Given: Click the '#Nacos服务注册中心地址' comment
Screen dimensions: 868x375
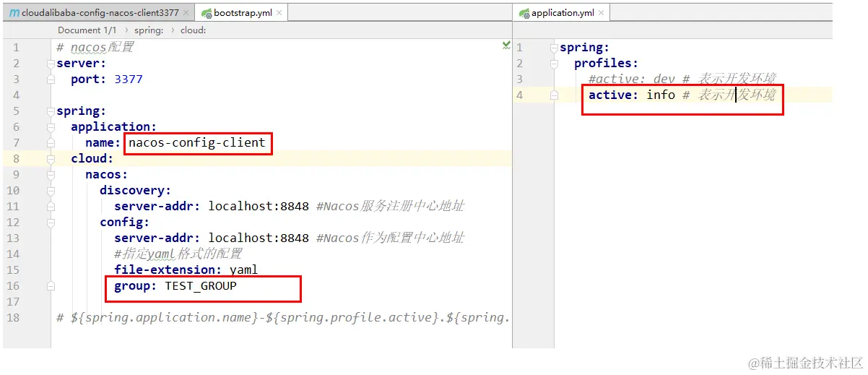Looking at the screenshot, I should tap(390, 207).
